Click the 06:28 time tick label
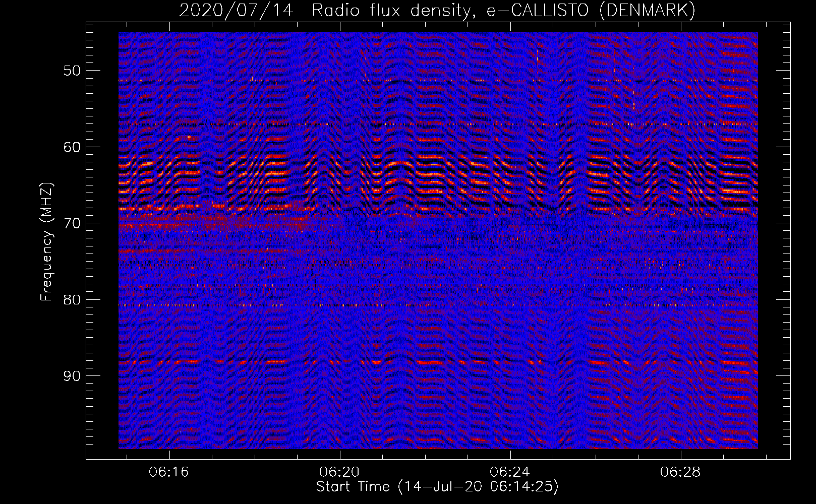Screen dimensions: 816x504 pos(680,472)
